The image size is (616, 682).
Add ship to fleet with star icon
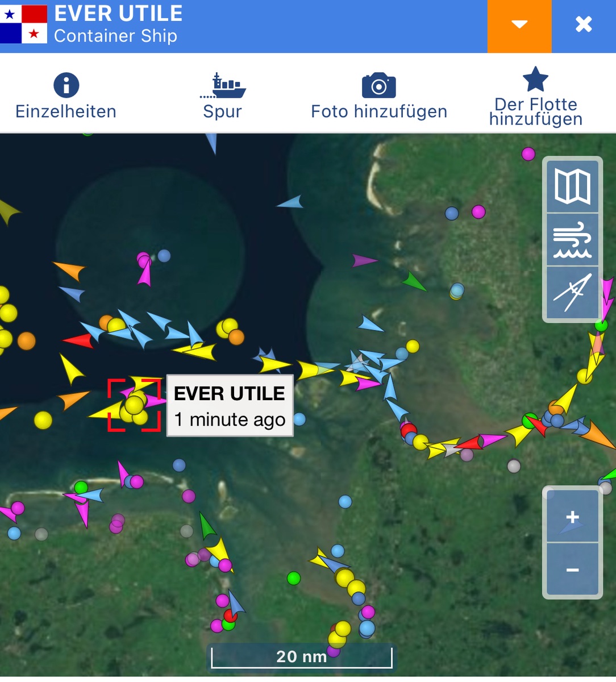click(535, 80)
